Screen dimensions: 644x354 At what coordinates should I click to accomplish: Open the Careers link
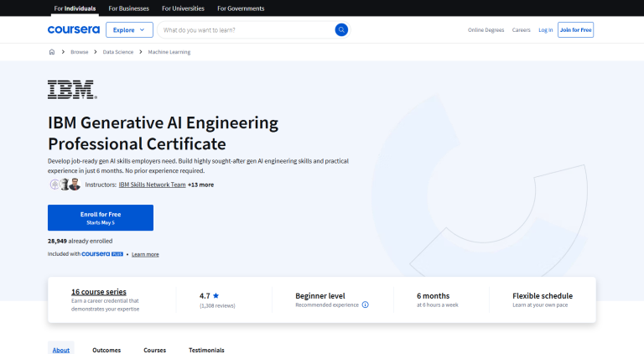(522, 29)
